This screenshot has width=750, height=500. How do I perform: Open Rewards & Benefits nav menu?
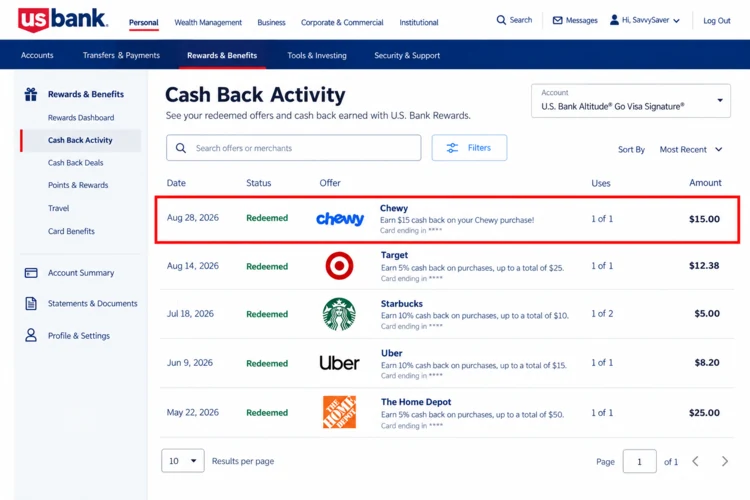tap(222, 55)
